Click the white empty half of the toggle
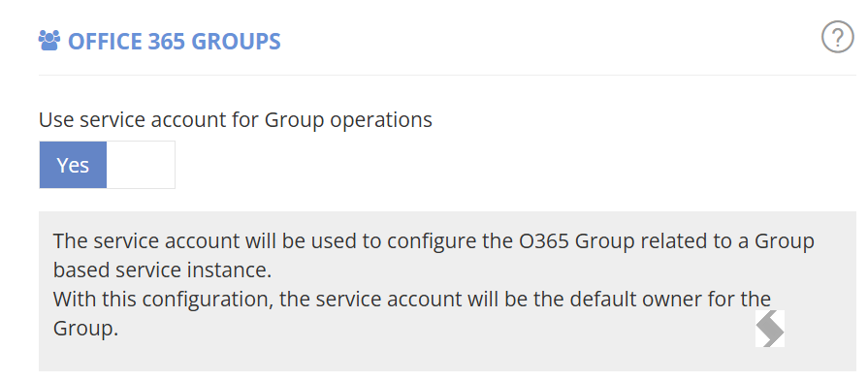The image size is (868, 381). [141, 165]
